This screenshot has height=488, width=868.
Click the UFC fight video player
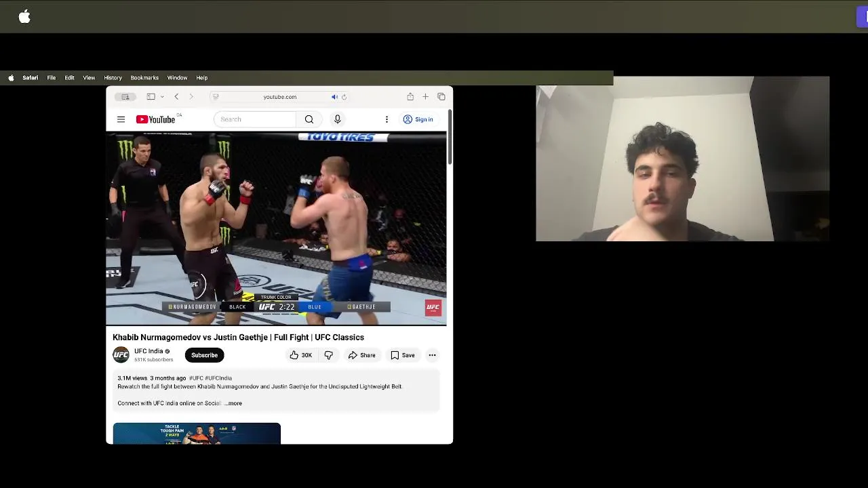point(276,229)
